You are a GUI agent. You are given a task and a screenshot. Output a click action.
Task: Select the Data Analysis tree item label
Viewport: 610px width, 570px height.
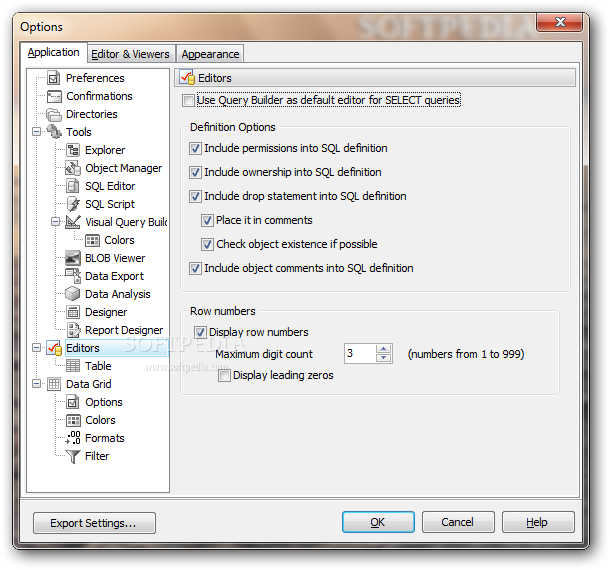[x=117, y=294]
